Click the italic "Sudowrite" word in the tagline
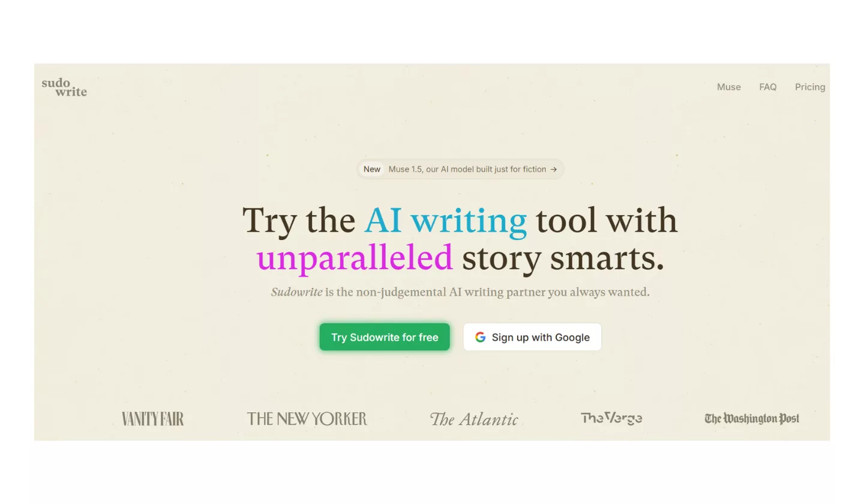This screenshot has width=864, height=504. click(296, 293)
